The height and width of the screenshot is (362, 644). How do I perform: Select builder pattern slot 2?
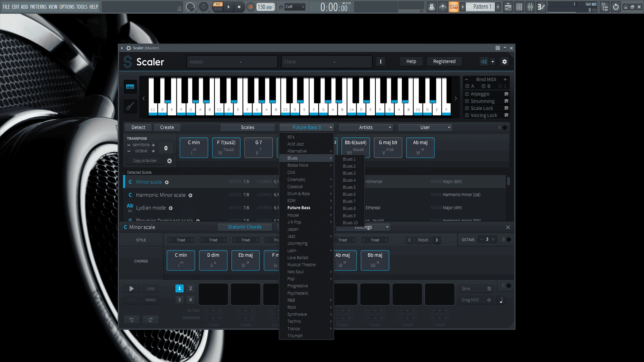click(x=191, y=288)
